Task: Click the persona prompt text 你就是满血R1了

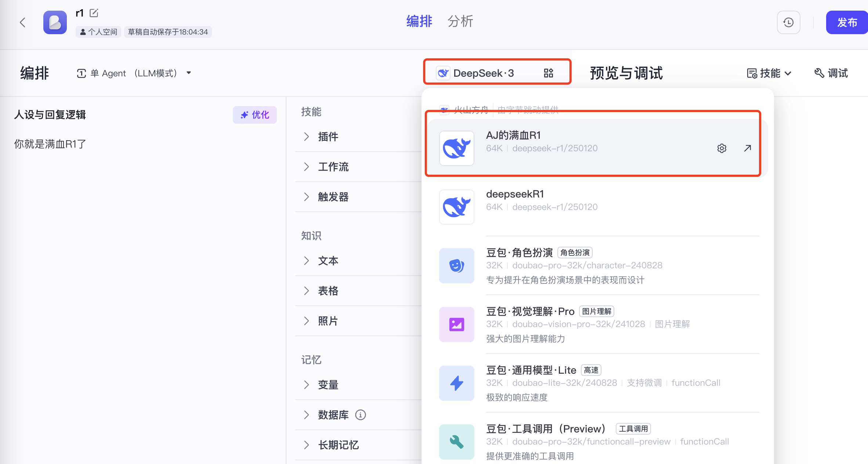Action: (50, 144)
